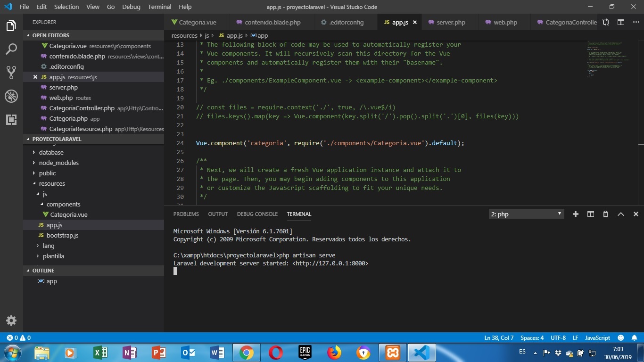Show hidden system tray icons
This screenshot has height=362, width=644.
pos(535,353)
